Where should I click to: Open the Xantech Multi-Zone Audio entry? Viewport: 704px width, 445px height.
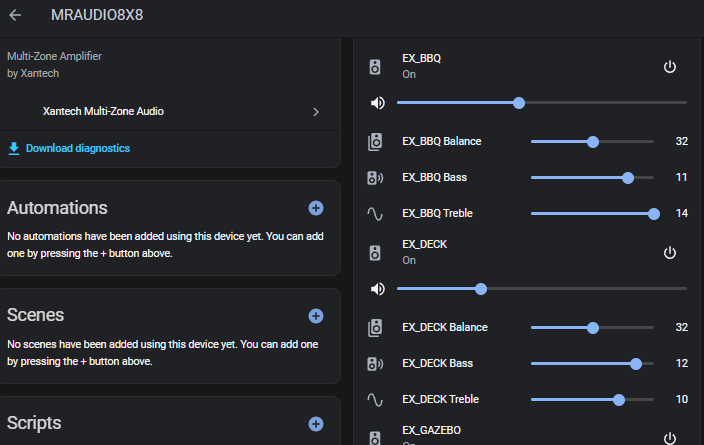pos(104,112)
